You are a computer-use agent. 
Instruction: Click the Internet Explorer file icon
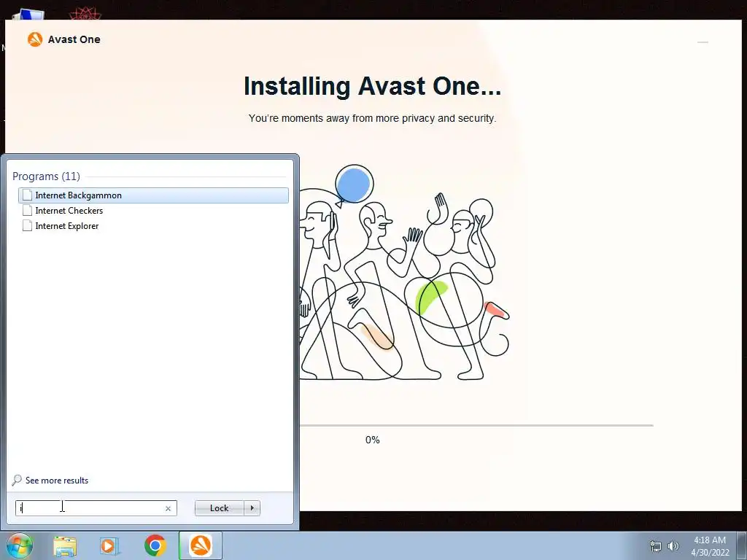coord(27,226)
